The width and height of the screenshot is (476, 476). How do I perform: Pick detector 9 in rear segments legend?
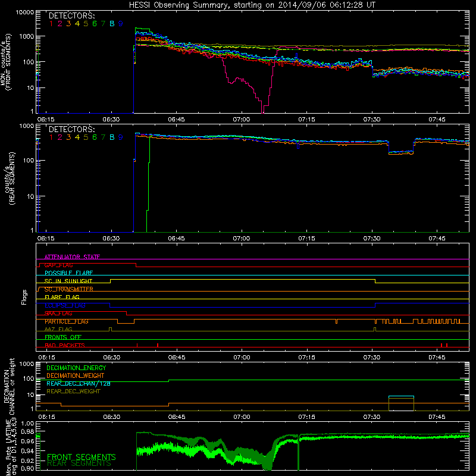[121, 137]
